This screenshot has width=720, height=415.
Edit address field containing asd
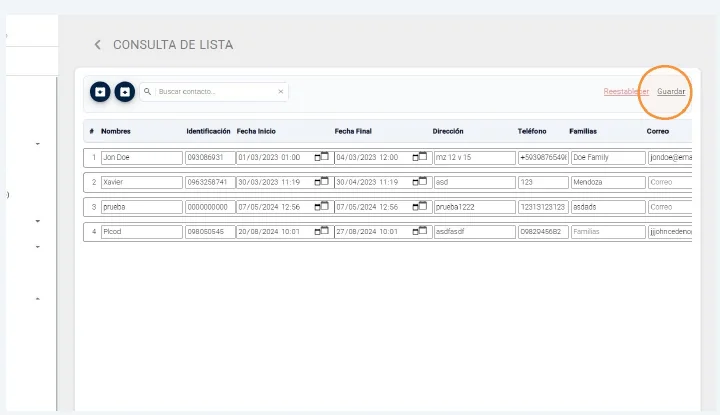coord(475,182)
